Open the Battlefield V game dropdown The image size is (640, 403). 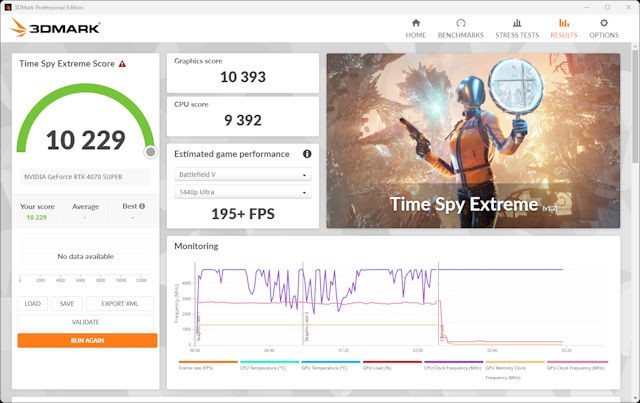tap(243, 174)
